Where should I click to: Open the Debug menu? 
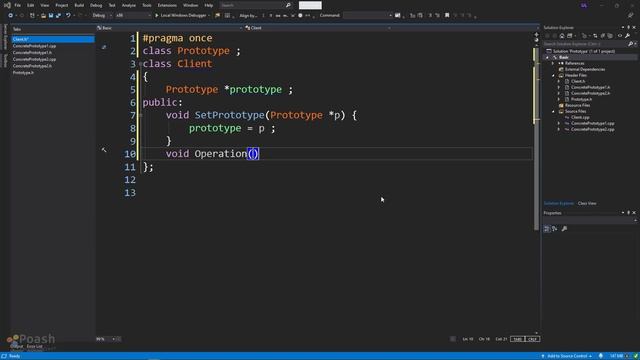click(96, 5)
